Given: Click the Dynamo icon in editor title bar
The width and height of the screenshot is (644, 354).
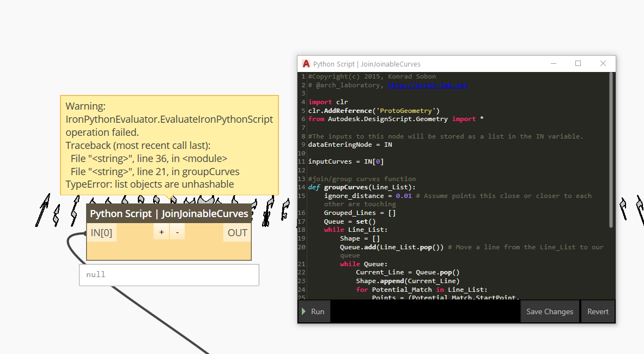Looking at the screenshot, I should pyautogui.click(x=306, y=64).
